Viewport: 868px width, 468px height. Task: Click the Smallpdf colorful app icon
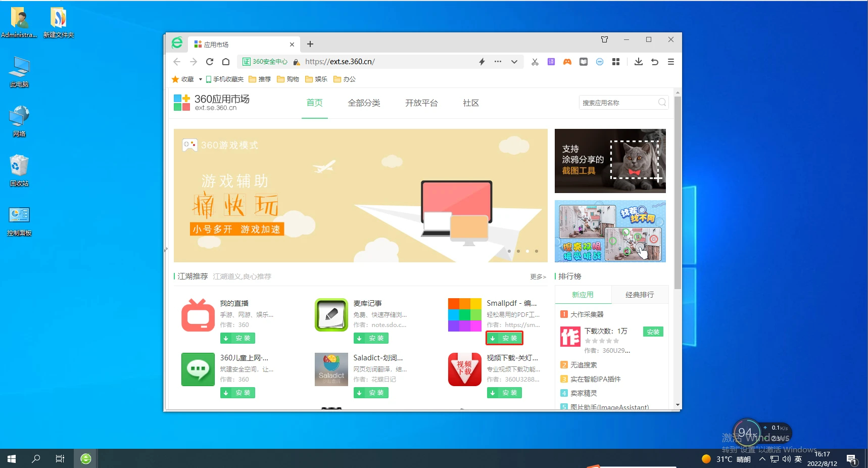point(465,315)
